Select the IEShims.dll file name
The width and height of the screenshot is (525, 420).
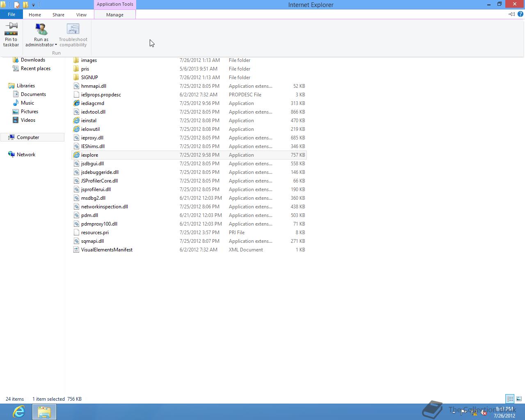[x=93, y=146]
